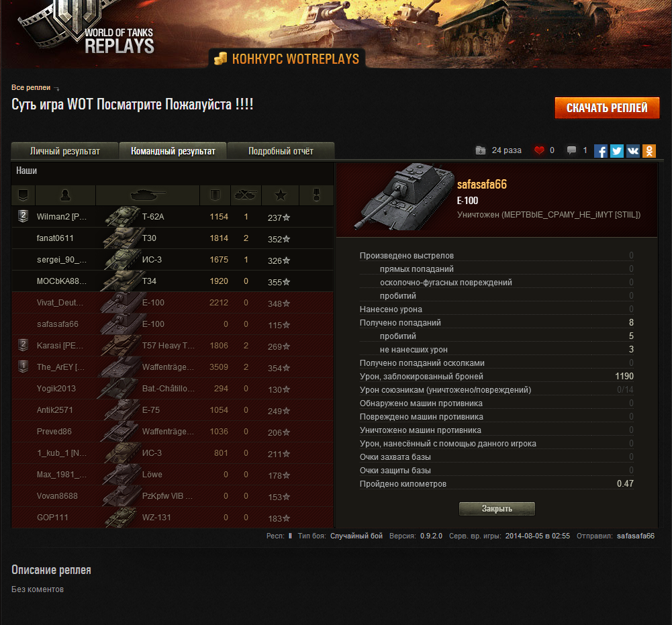Click the 1190 blocked damage value
The image size is (672, 625).
click(x=624, y=376)
